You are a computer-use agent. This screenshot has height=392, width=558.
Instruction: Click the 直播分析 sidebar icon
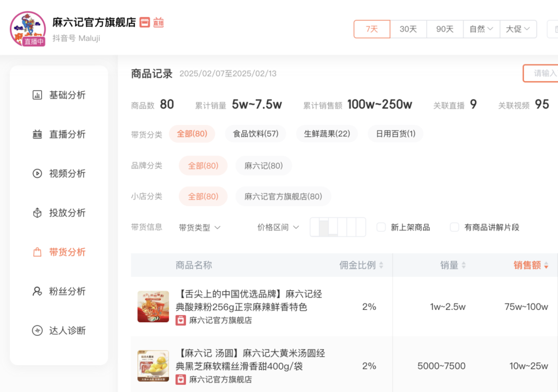(x=37, y=134)
